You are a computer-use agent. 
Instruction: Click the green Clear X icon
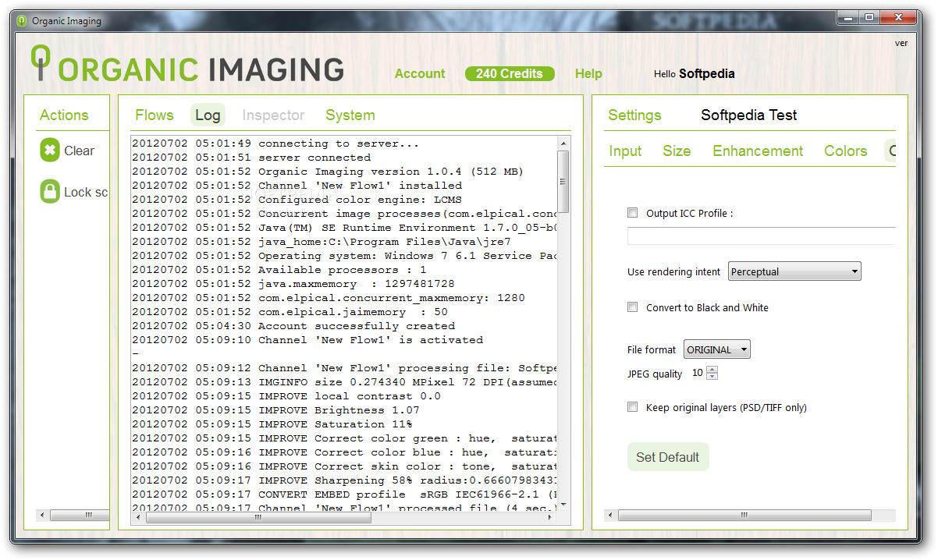coord(50,151)
